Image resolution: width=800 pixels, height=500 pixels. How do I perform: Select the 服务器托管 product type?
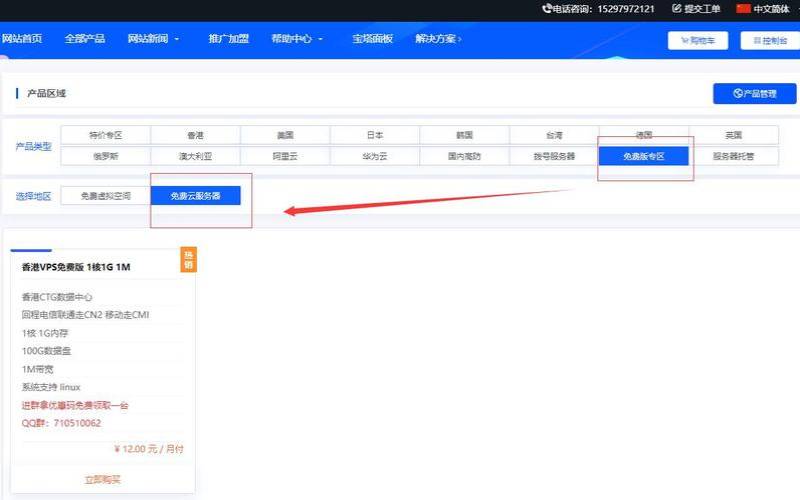click(733, 156)
